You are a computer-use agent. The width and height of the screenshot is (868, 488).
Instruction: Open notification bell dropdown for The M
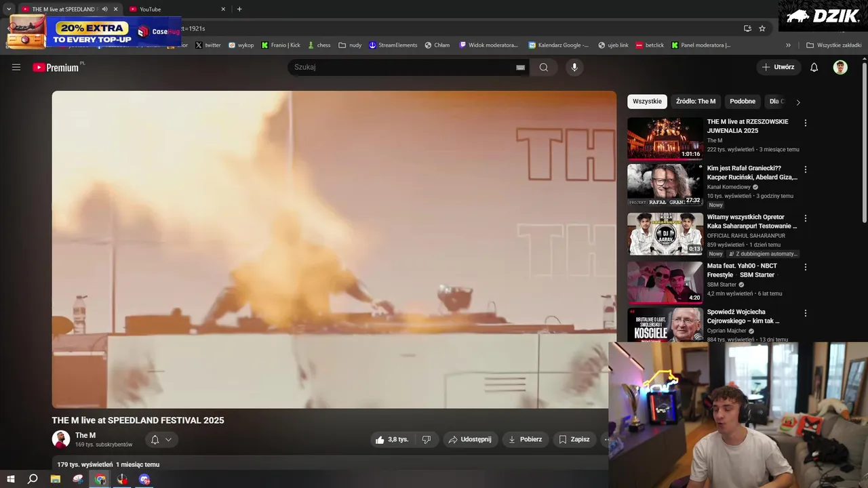coord(161,439)
